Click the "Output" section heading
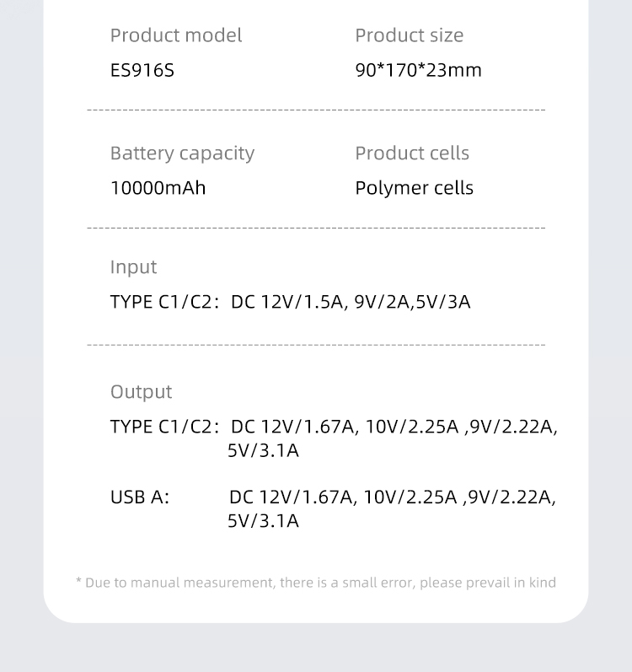 tap(141, 392)
